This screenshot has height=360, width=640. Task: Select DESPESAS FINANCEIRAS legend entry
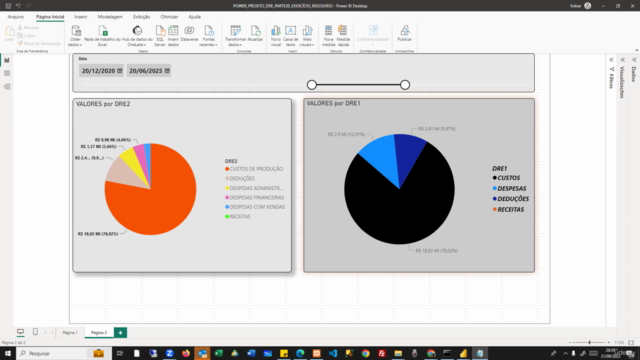(x=255, y=198)
